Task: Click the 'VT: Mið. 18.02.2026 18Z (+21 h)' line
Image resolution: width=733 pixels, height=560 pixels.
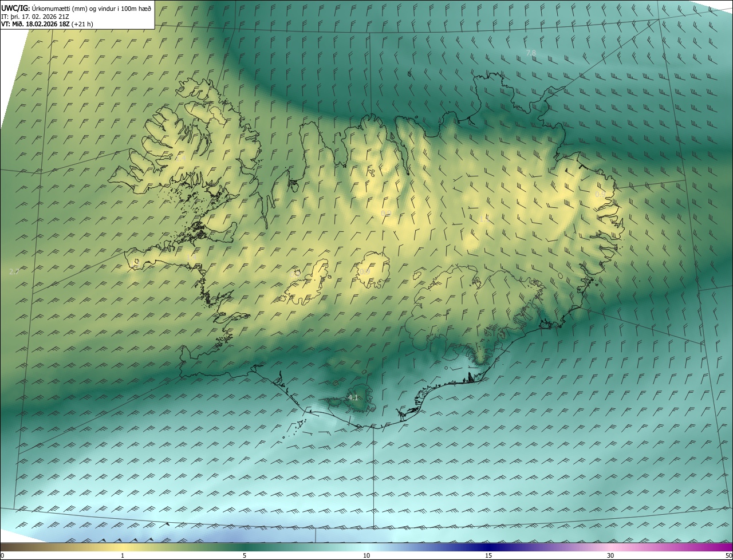Action: click(47, 24)
